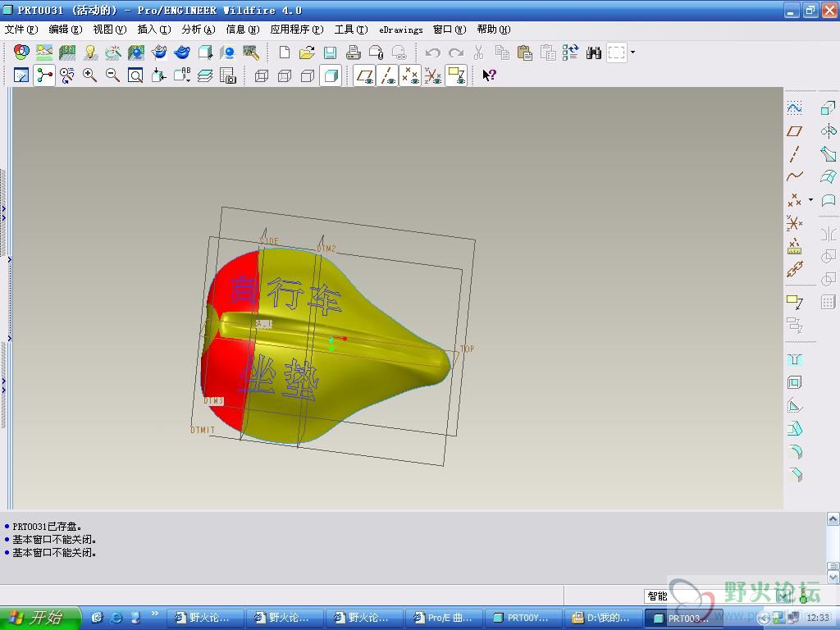Toggle datum planes display
The image size is (840, 630).
pos(364,75)
